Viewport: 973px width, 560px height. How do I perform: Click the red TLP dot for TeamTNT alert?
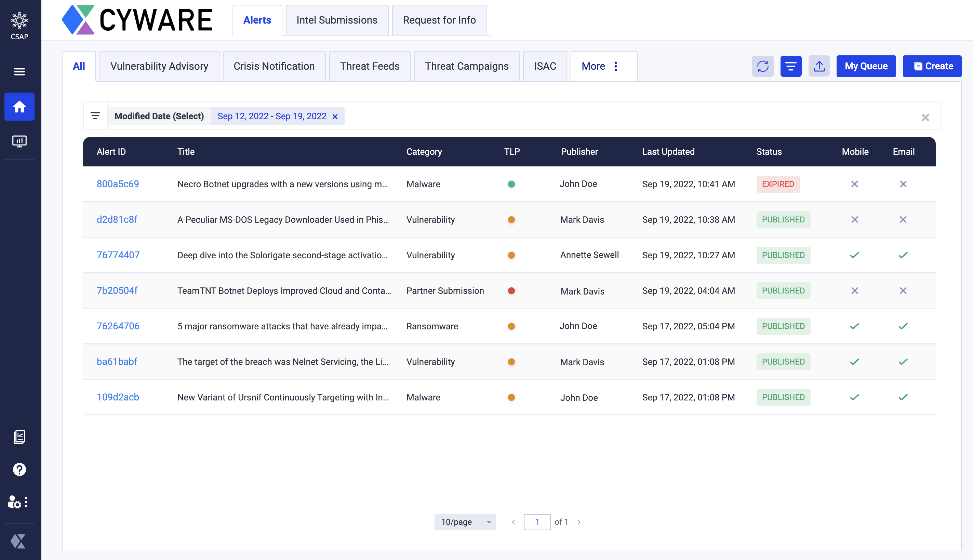511,291
